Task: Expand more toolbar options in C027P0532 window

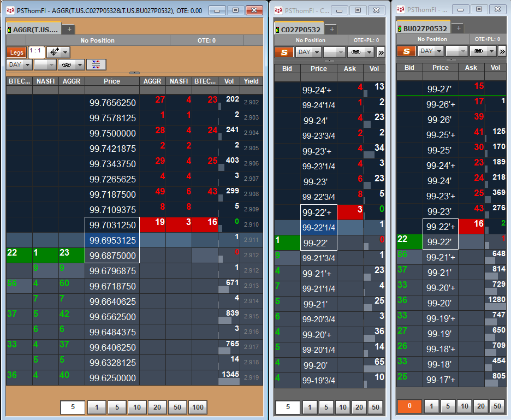Action: point(381,52)
